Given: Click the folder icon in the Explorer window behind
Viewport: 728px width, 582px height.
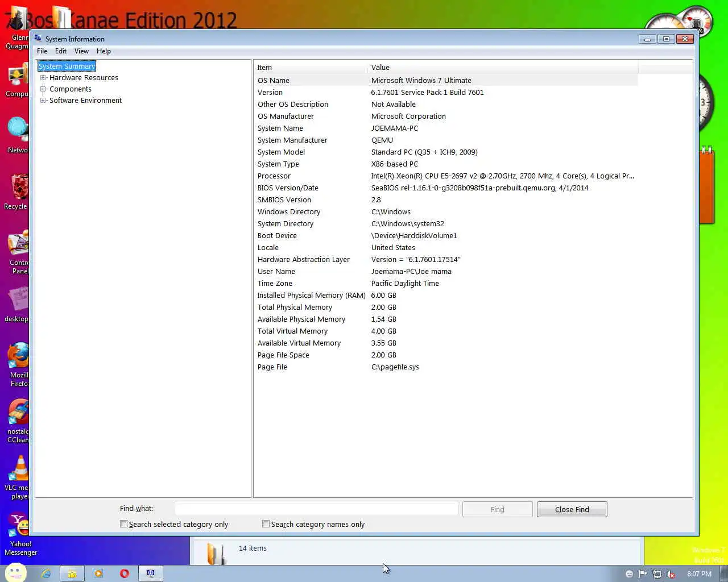Looking at the screenshot, I should pyautogui.click(x=216, y=554).
